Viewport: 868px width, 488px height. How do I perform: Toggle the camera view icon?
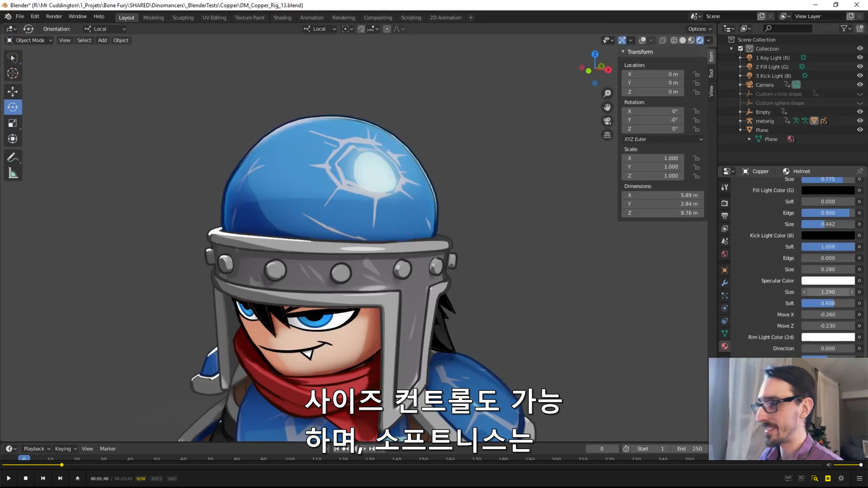tap(607, 121)
